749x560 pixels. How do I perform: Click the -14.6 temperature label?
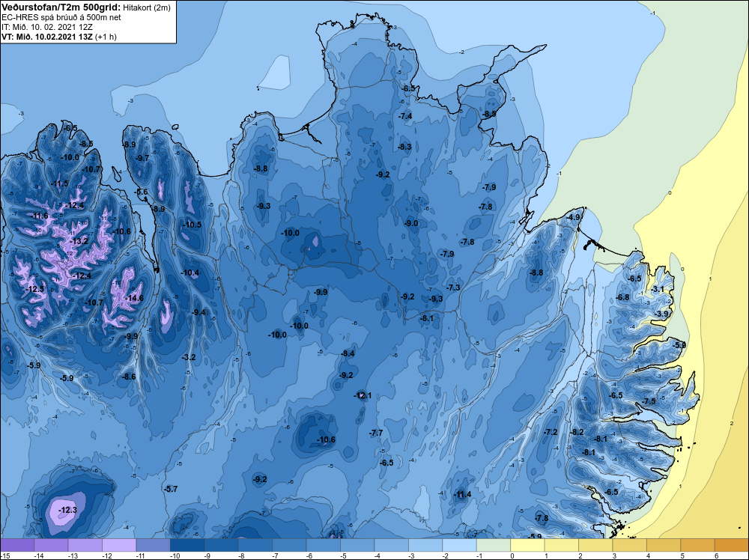coord(134,298)
